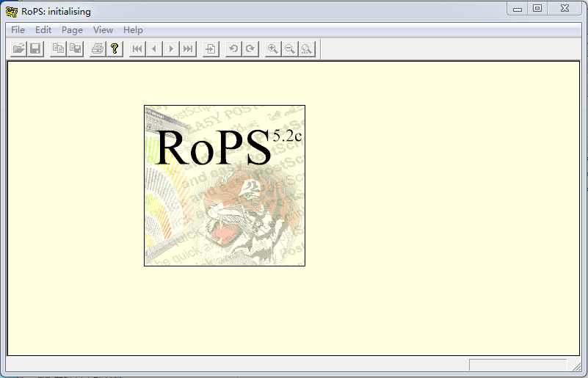
Task: Click the RoPS tiger icon in title bar
Action: tap(12, 12)
